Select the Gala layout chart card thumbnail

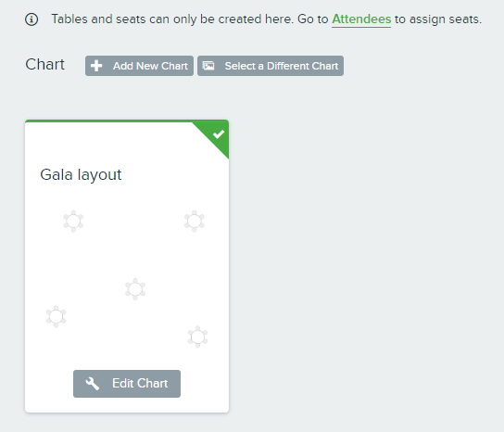coord(127,266)
